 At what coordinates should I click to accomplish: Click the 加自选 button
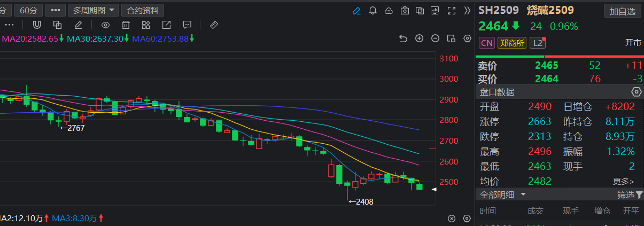623,11
